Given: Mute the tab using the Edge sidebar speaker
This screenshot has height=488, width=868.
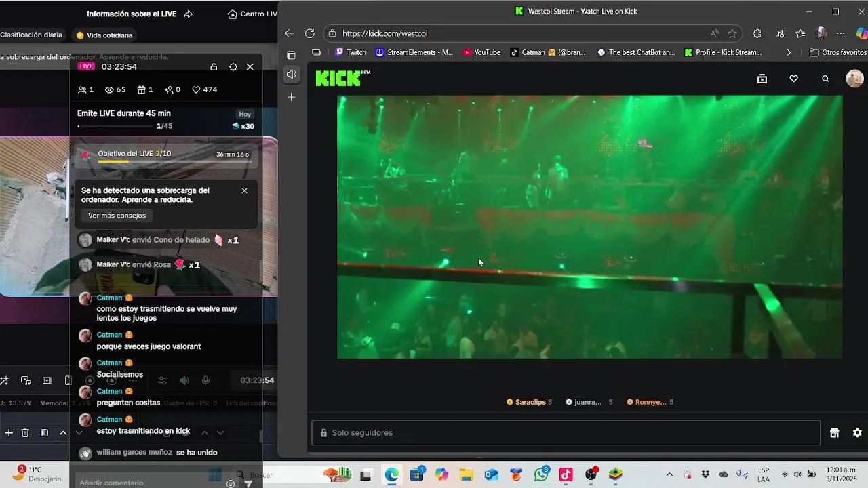Looking at the screenshot, I should 291,74.
